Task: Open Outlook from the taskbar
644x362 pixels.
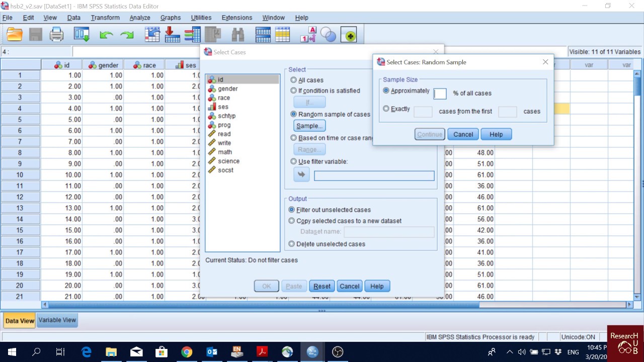Action: pos(212,352)
